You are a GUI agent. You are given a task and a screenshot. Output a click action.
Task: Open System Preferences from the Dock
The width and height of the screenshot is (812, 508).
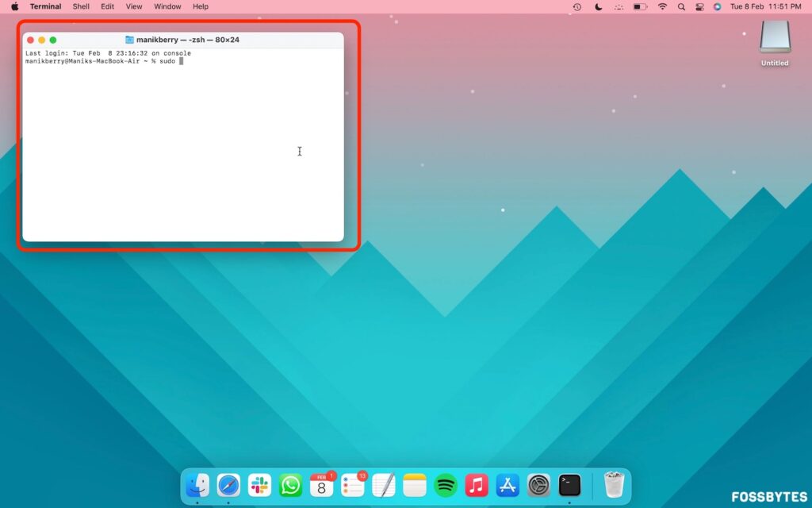538,485
